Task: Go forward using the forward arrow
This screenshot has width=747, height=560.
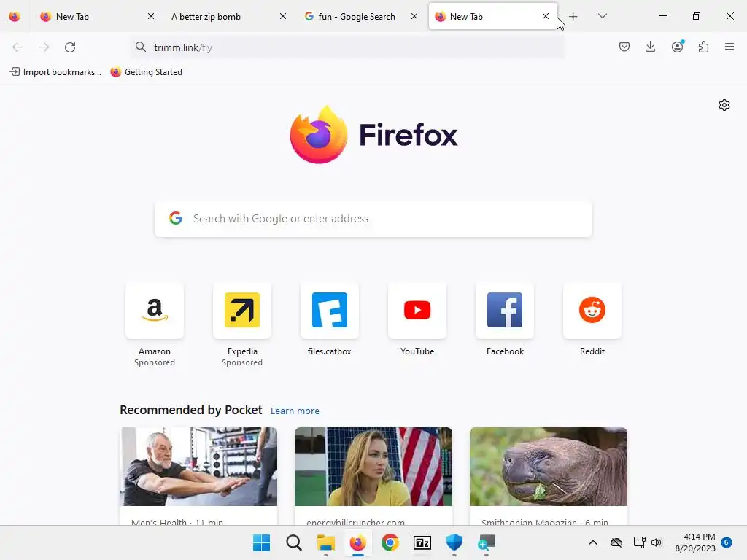Action: point(44,47)
